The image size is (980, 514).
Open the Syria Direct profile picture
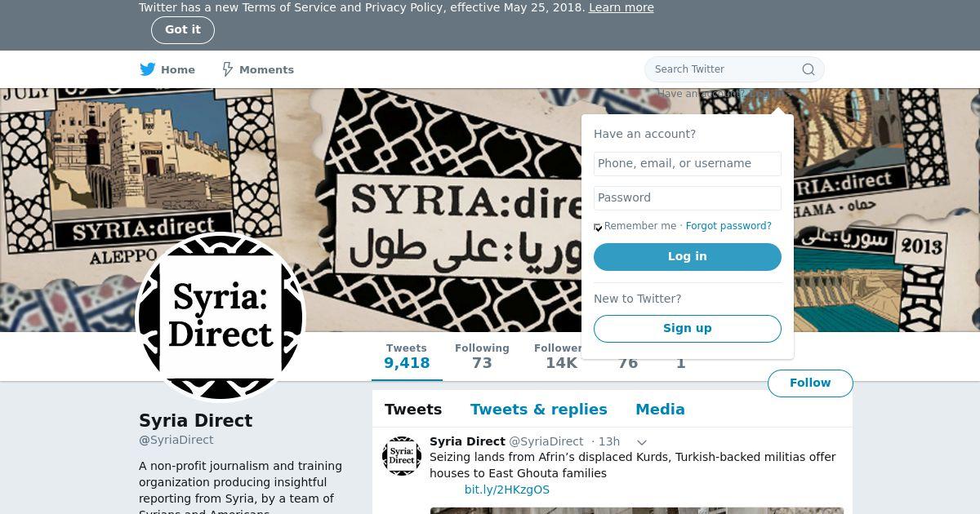(x=220, y=317)
